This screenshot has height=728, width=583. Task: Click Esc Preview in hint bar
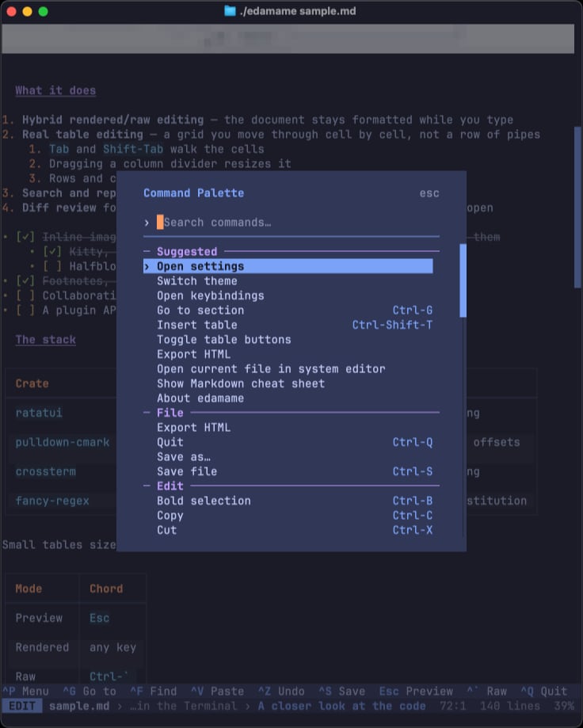click(x=416, y=692)
